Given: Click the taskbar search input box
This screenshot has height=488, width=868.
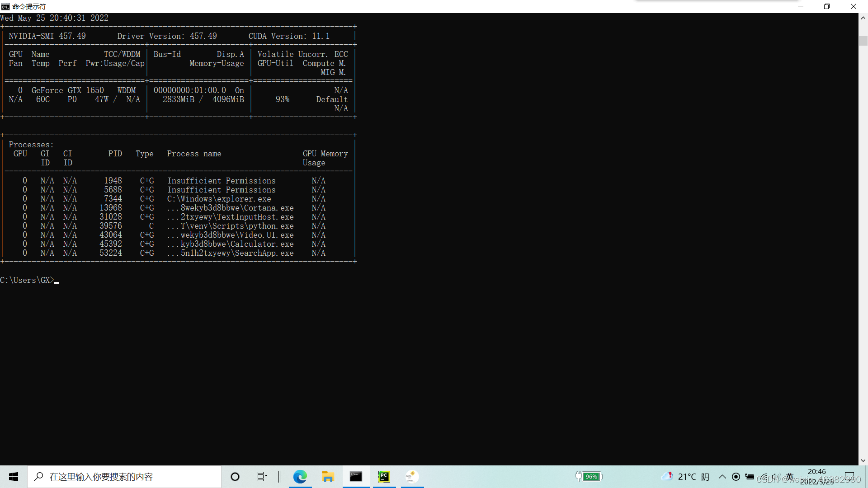Looking at the screenshot, I should (x=124, y=477).
